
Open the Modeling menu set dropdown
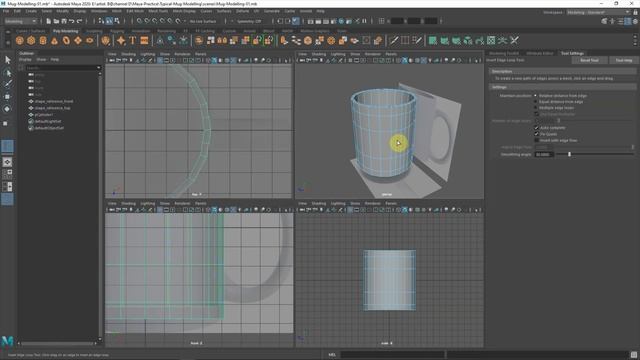[20, 21]
